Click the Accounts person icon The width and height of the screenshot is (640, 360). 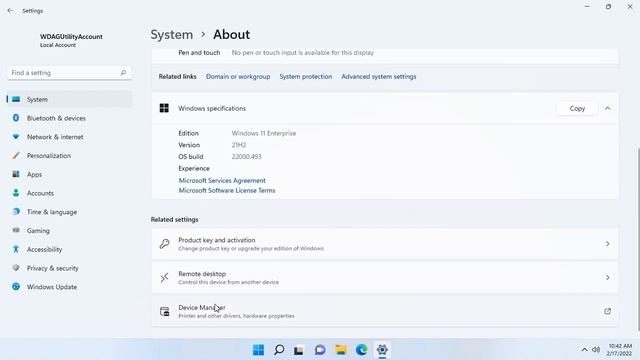tap(16, 193)
